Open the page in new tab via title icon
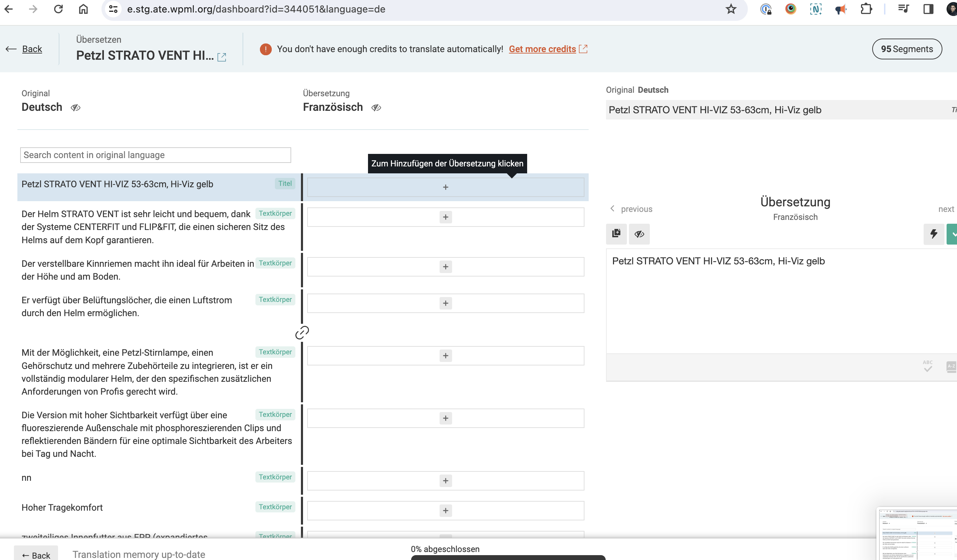This screenshot has width=957, height=560. 222,57
